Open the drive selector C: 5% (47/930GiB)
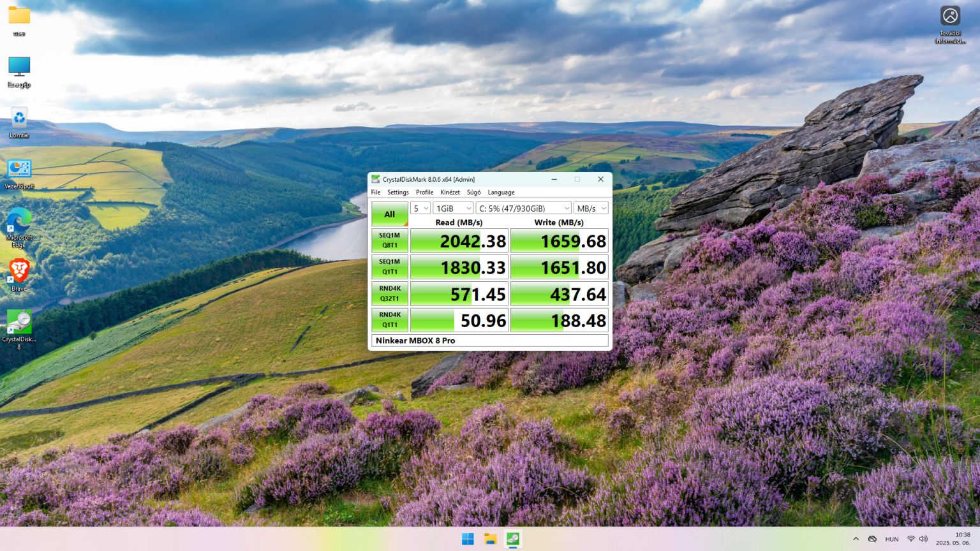Image resolution: width=980 pixels, height=551 pixels. tap(523, 209)
